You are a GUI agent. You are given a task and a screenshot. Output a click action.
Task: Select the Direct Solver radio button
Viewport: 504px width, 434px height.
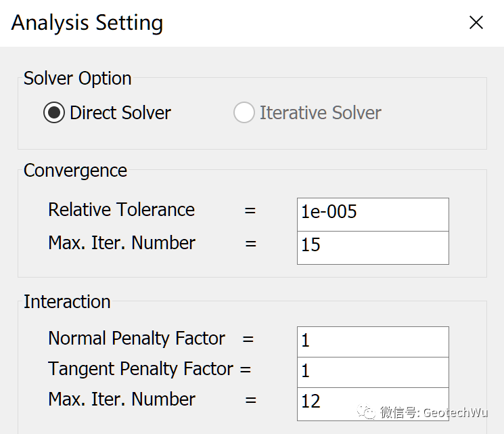click(54, 112)
